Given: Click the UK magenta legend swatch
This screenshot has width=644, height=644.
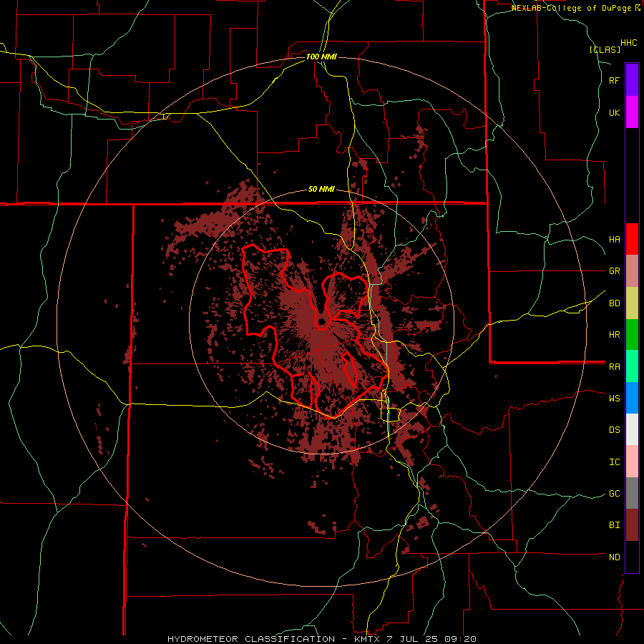Looking at the screenshot, I should [632, 112].
